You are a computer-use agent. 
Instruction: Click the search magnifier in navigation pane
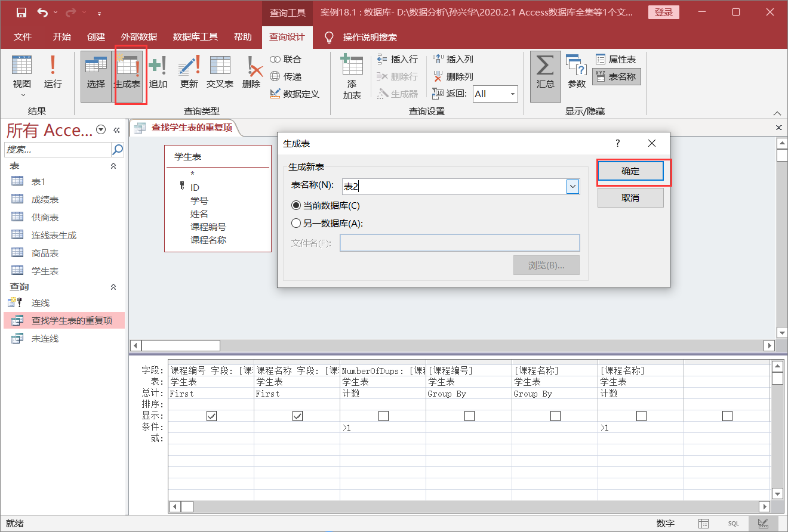coord(118,149)
